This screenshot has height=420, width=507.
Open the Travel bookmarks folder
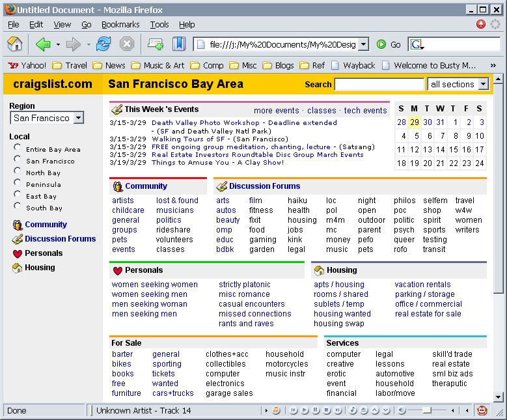70,66
